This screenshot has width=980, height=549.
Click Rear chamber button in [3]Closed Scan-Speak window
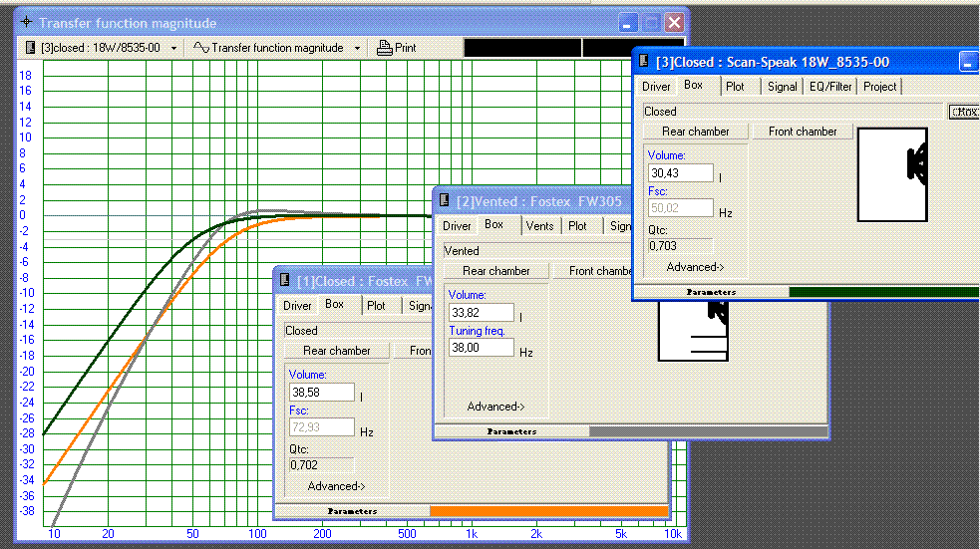click(x=696, y=132)
